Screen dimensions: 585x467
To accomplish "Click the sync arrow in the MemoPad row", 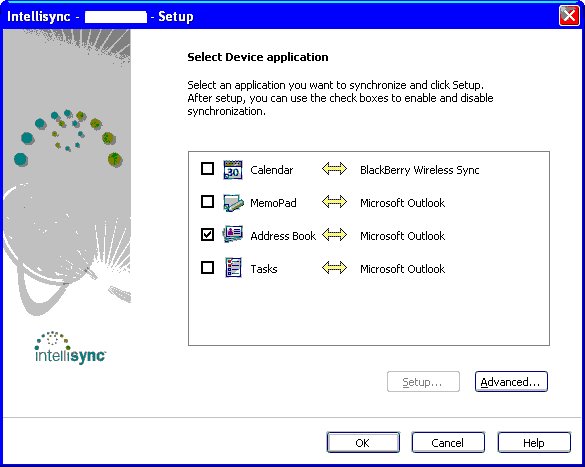I will pyautogui.click(x=334, y=202).
